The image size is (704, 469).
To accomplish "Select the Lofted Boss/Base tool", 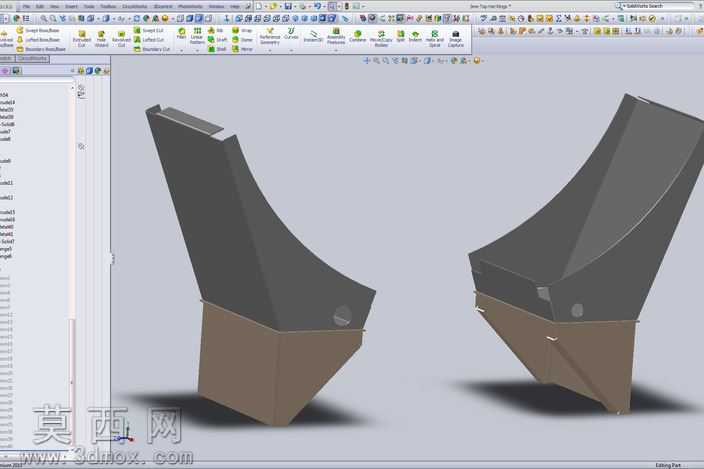I will coord(38,39).
